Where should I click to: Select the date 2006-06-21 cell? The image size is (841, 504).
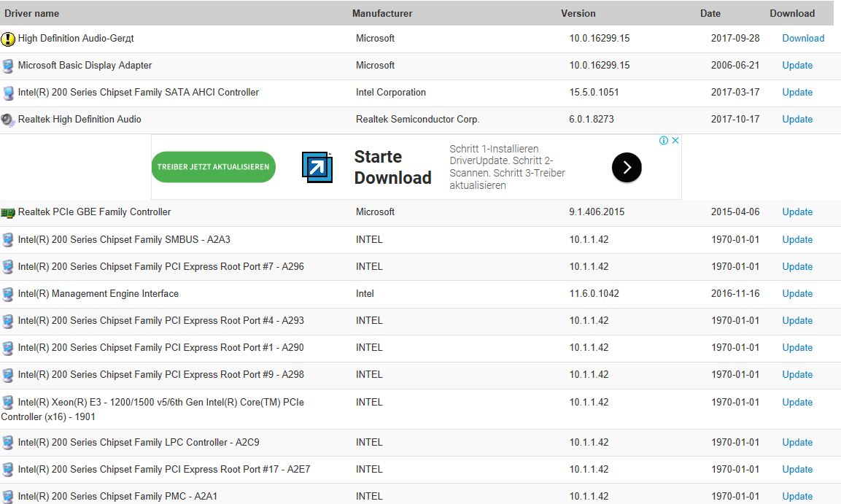pyautogui.click(x=735, y=65)
